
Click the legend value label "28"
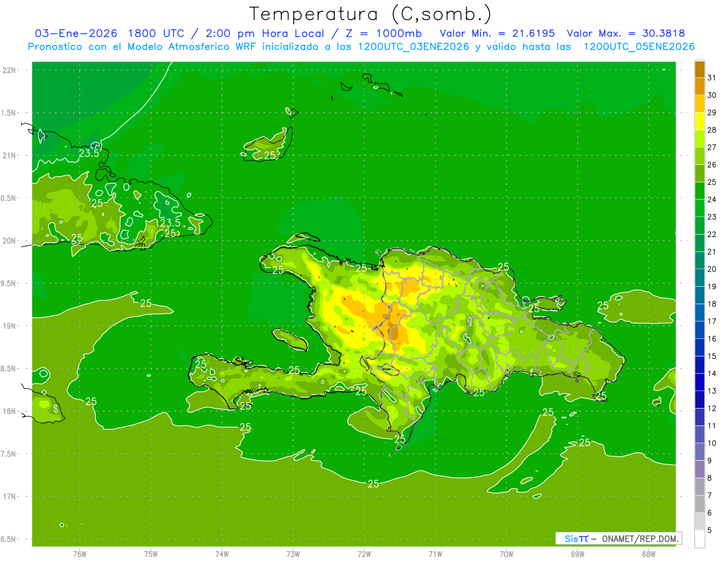point(712,130)
